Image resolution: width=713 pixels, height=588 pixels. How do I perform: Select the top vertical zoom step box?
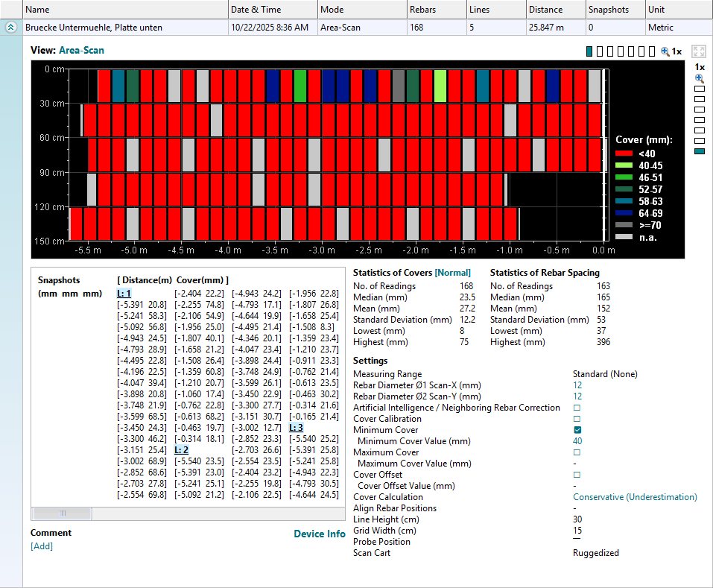coord(699,89)
